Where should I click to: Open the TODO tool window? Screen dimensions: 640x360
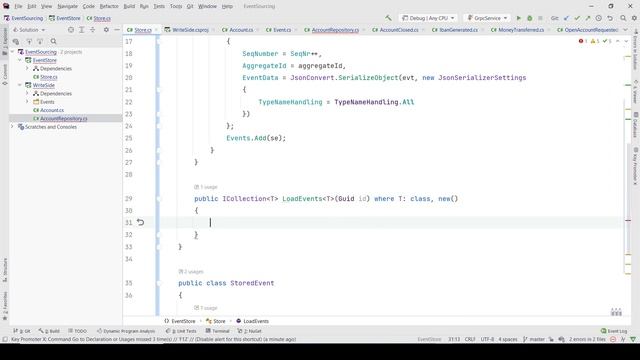(x=77, y=331)
